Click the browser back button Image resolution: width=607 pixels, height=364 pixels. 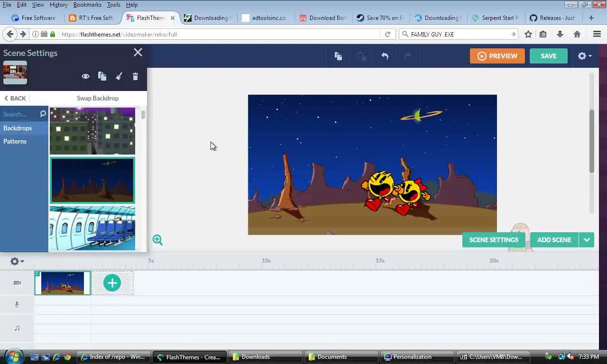(10, 34)
